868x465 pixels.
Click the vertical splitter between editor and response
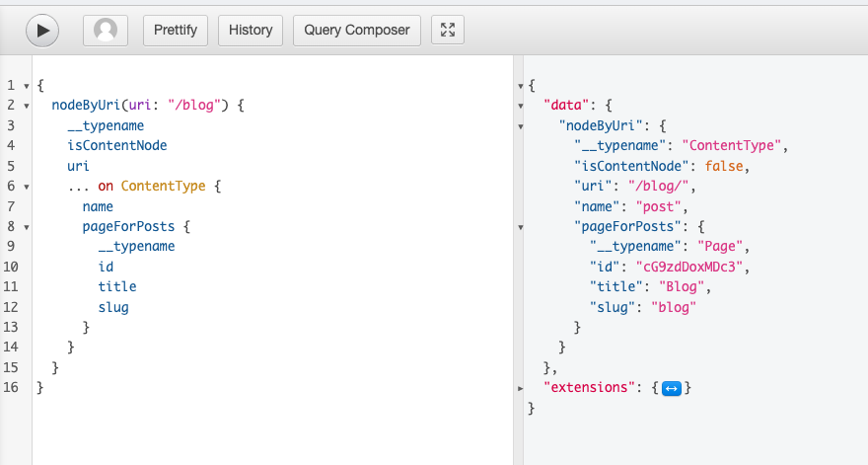518,260
